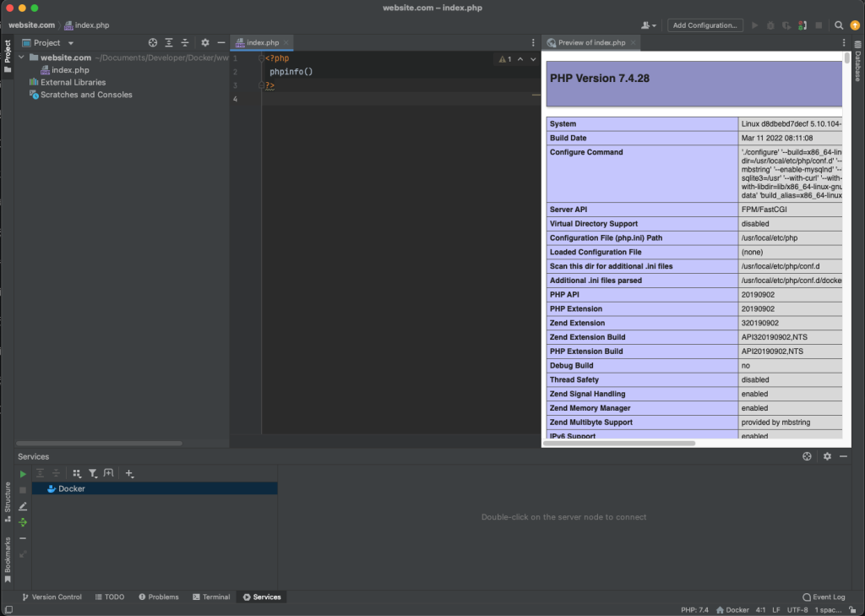Screen dimensions: 865x616
Task: Click the 4:1 cursor position indicator
Action: [760, 610]
